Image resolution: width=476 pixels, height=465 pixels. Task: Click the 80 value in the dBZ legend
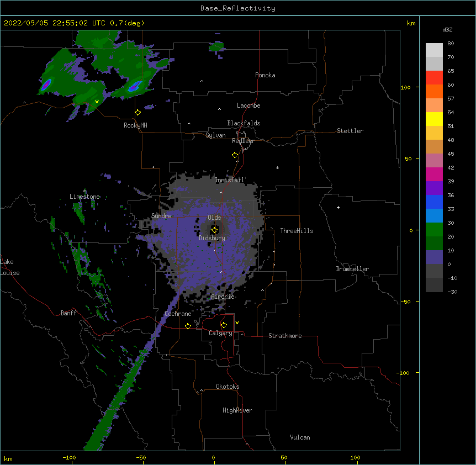point(451,44)
